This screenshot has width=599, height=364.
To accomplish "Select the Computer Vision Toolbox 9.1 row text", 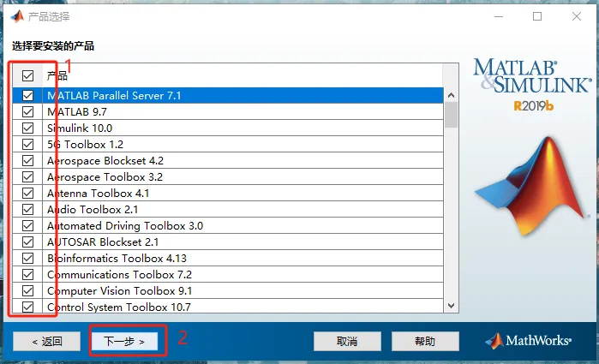I will (119, 291).
